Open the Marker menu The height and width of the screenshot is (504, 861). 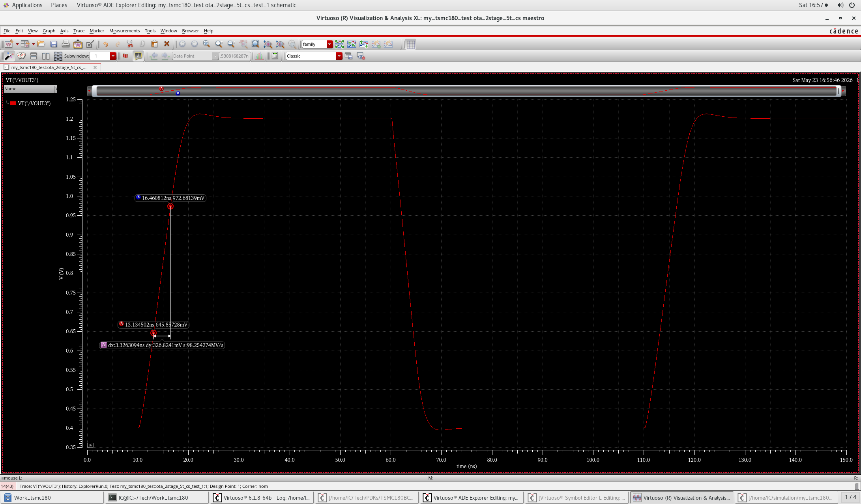97,31
